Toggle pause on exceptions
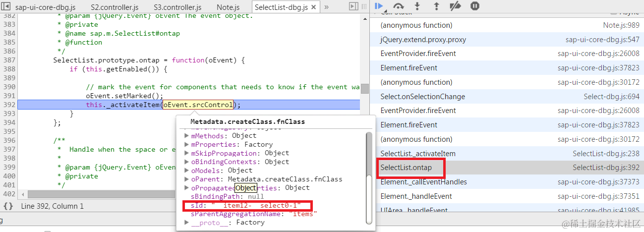 (x=474, y=6)
